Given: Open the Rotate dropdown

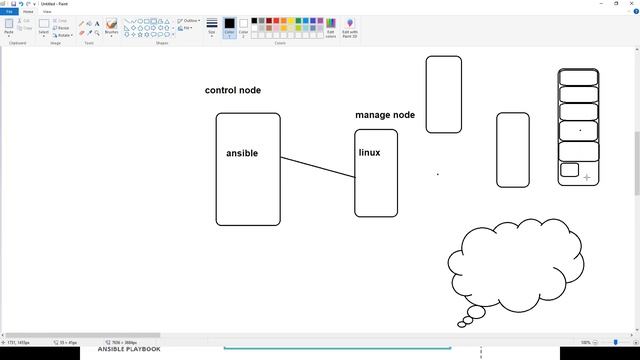Looking at the screenshot, I should 63,35.
